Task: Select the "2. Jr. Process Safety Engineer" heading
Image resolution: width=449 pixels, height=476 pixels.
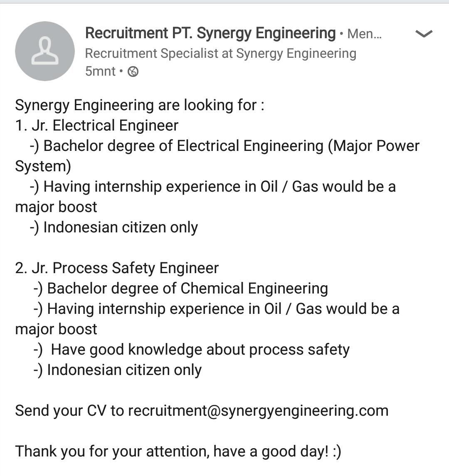Action: pyautogui.click(x=117, y=268)
